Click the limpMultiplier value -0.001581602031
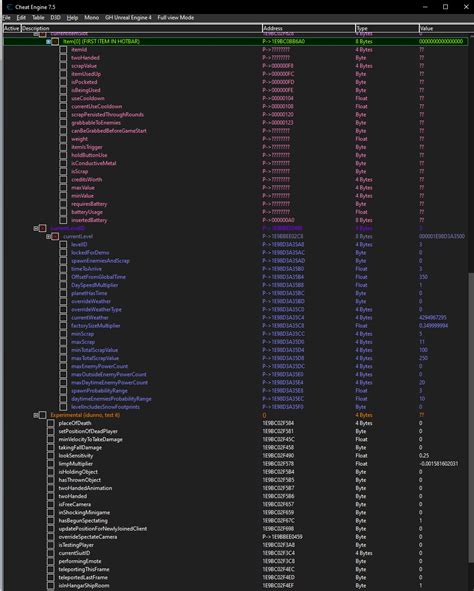The height and width of the screenshot is (591, 474). (439, 464)
